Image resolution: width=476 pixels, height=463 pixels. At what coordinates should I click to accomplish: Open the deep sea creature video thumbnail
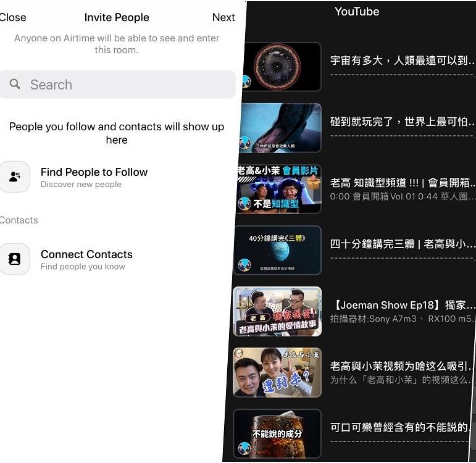click(x=281, y=128)
